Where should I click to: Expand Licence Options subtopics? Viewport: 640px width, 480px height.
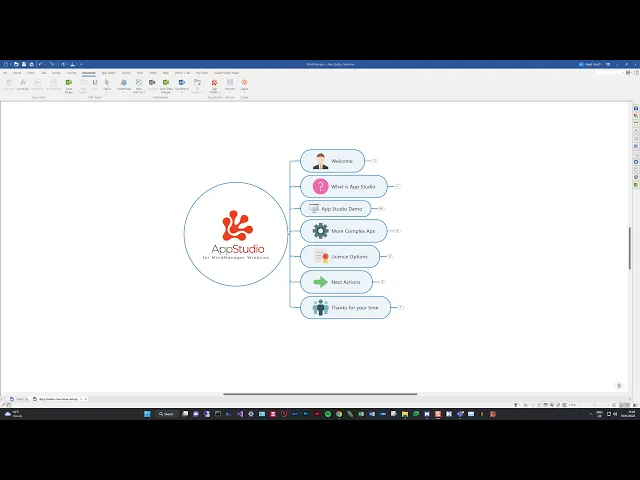(390, 256)
